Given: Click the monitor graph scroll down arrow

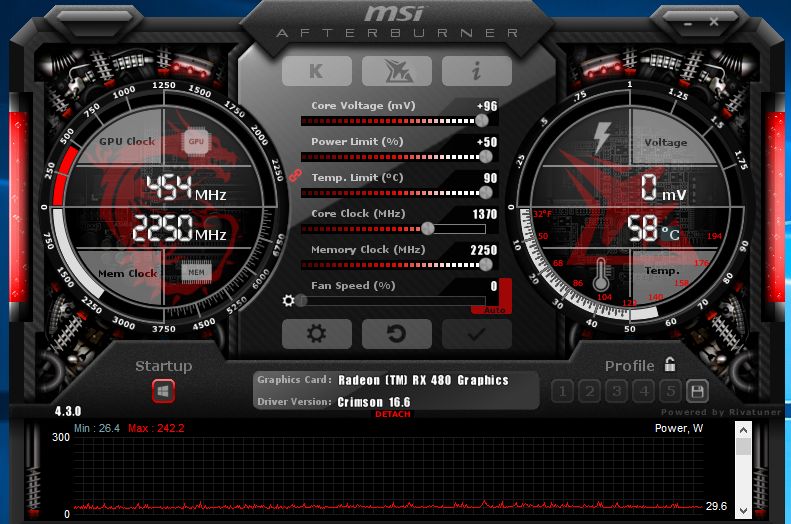Looking at the screenshot, I should (x=743, y=511).
